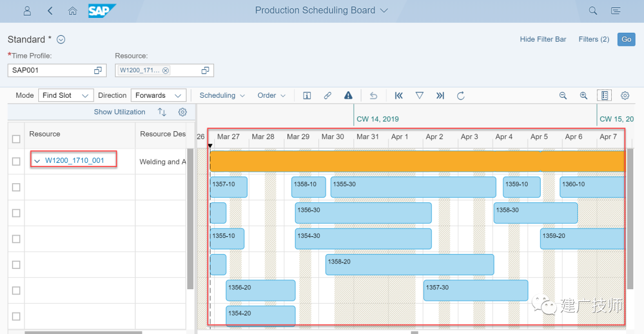Show alerts warning triangle icon
This screenshot has height=334, width=644.
tap(348, 95)
